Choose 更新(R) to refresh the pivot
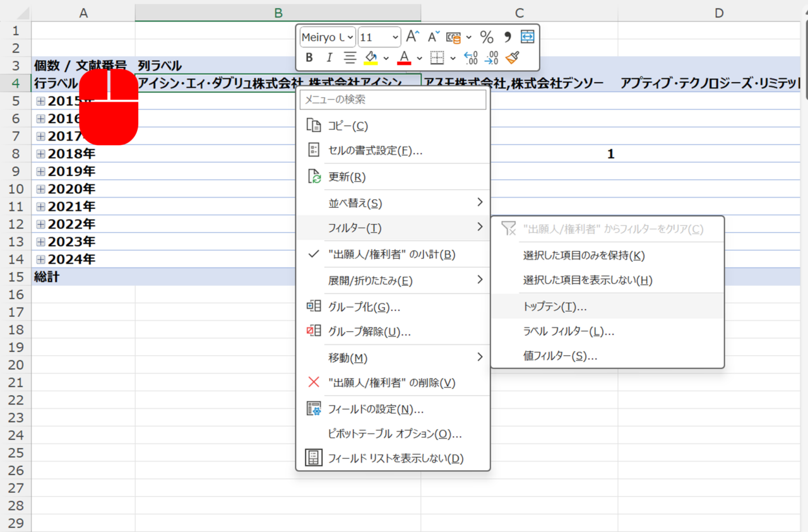Viewport: 808px width, 532px height. (x=393, y=177)
